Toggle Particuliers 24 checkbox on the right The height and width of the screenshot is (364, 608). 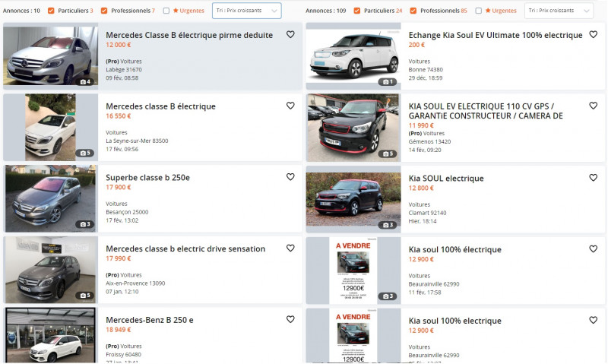(356, 11)
